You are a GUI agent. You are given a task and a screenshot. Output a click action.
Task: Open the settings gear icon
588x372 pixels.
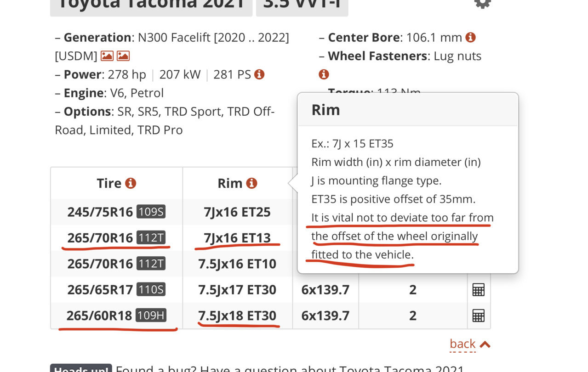click(x=482, y=3)
